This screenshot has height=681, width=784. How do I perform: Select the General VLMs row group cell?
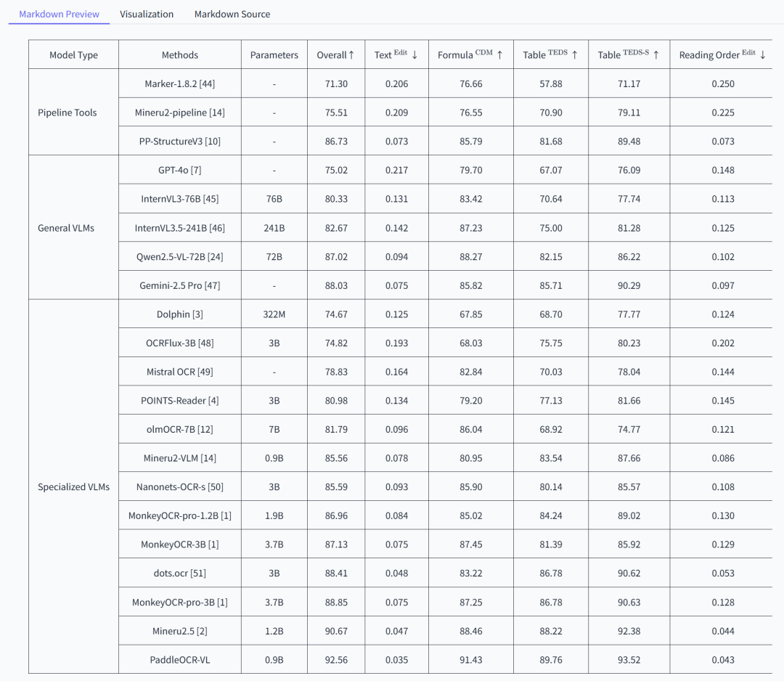tap(66, 228)
